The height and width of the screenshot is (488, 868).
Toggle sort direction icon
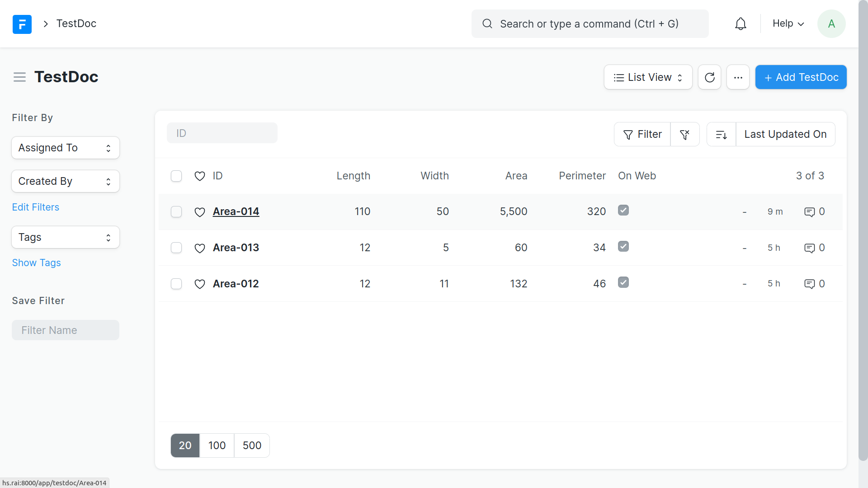point(721,134)
